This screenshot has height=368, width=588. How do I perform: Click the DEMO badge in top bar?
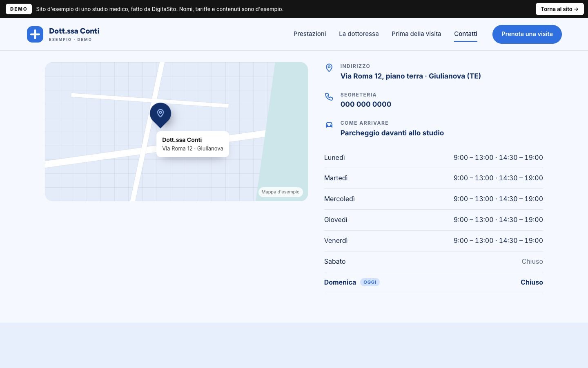(x=19, y=9)
